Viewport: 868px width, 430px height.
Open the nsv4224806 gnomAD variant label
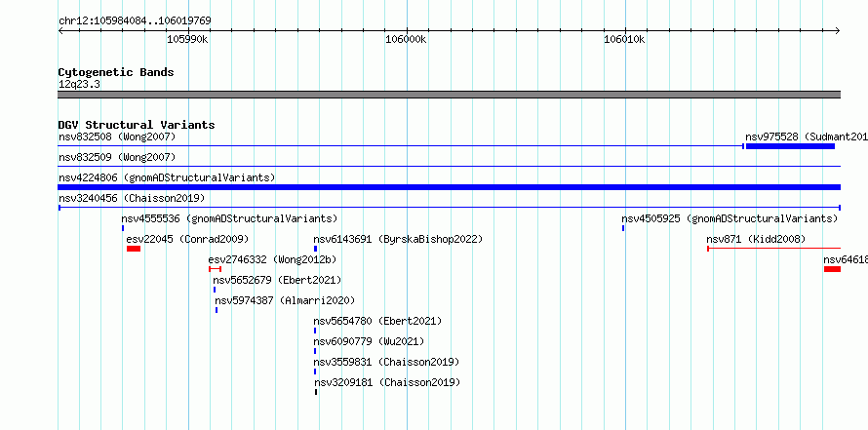point(167,177)
